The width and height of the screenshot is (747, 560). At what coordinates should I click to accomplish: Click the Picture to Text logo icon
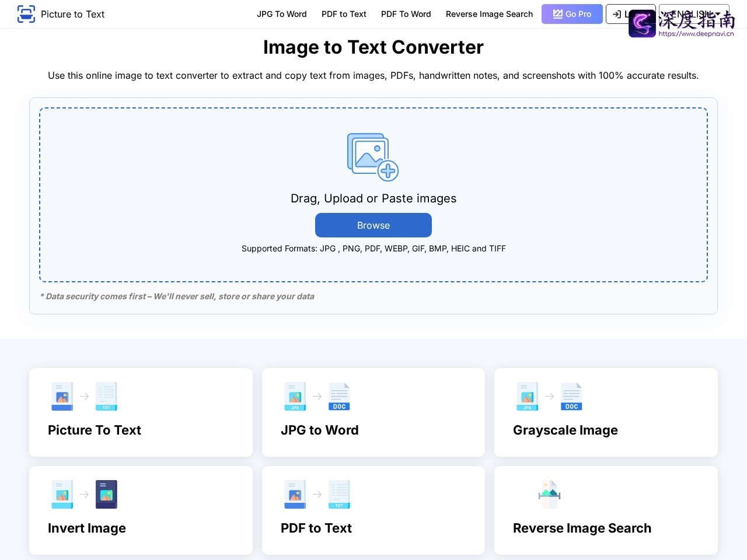point(26,14)
